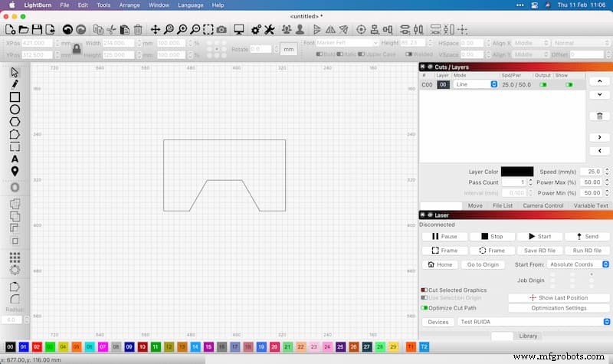Click the Circular Array tool
Image resolution: width=613 pixels, height=364 pixels.
pyautogui.click(x=15, y=270)
